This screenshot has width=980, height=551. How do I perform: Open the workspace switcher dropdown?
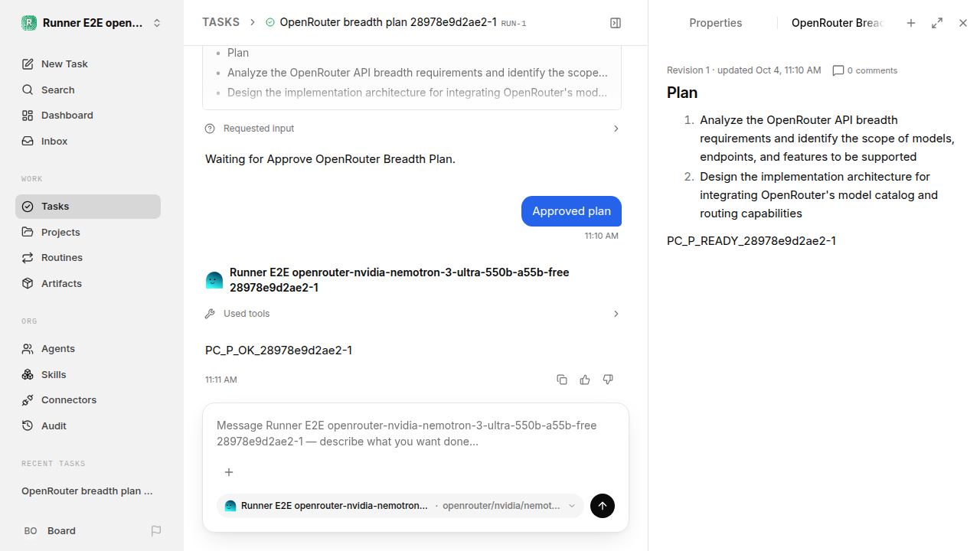[92, 23]
